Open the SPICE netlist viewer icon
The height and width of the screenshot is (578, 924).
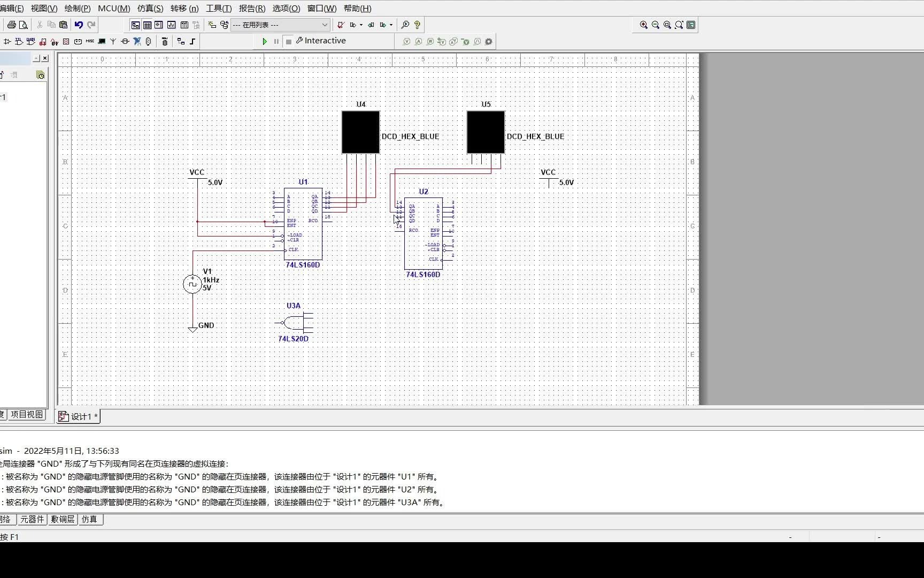coord(159,25)
